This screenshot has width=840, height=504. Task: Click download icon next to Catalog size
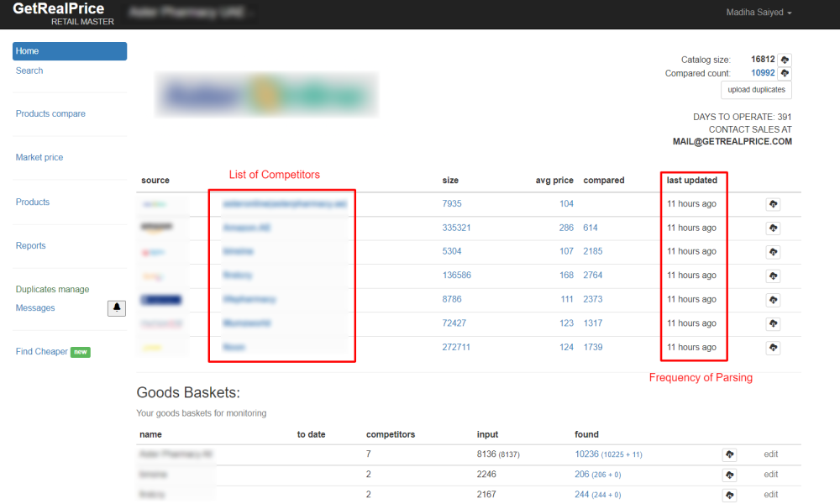pos(785,60)
